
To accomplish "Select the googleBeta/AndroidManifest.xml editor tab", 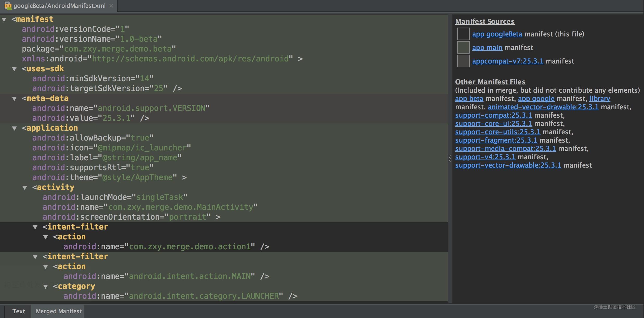I will click(x=59, y=6).
